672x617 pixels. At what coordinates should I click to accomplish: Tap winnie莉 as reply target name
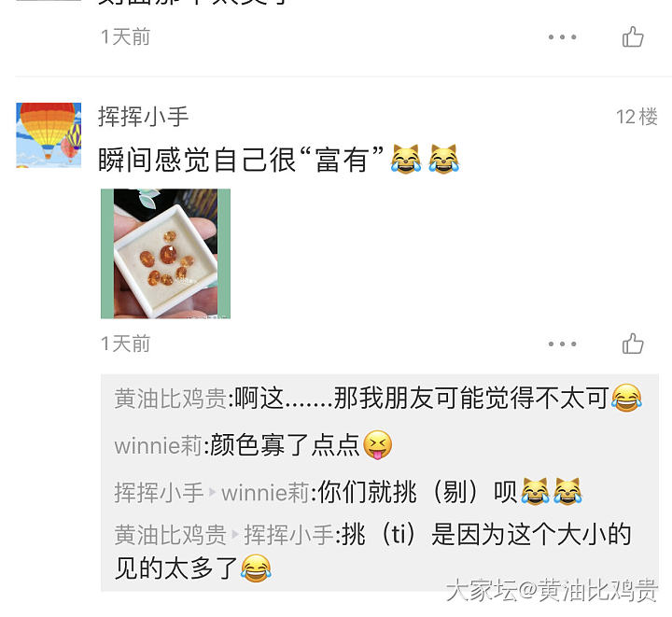pos(265,492)
